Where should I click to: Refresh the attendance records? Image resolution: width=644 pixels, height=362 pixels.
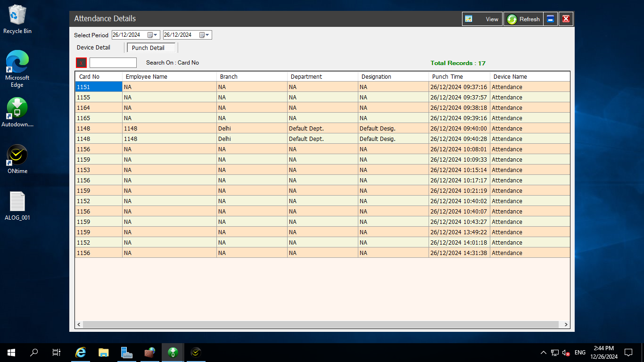[x=523, y=19]
